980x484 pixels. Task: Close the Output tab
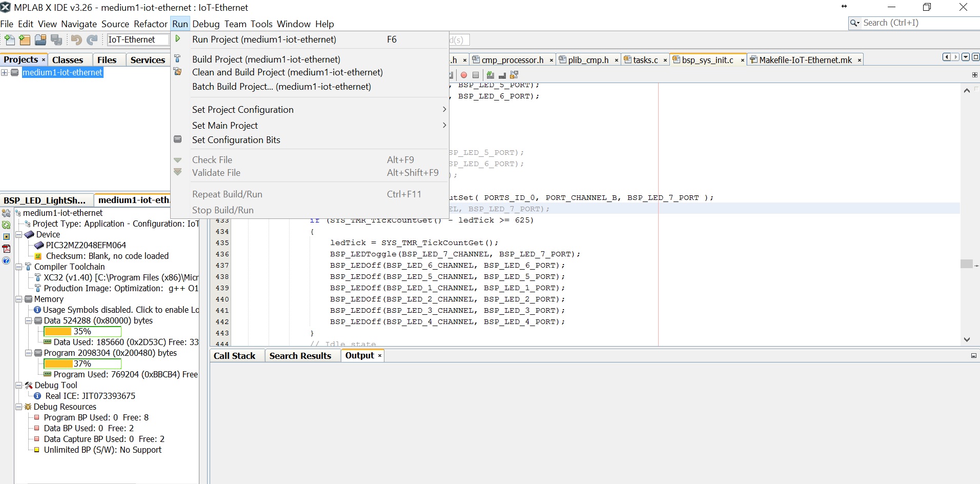(380, 356)
